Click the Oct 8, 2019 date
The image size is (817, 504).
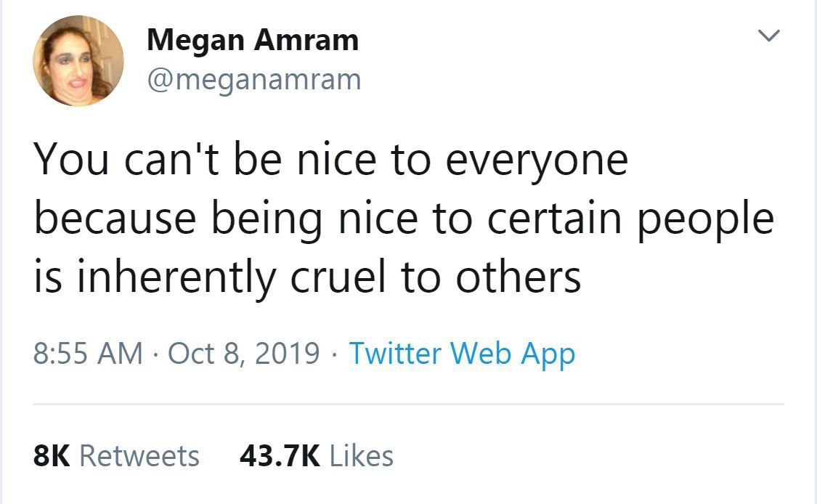coord(244,353)
